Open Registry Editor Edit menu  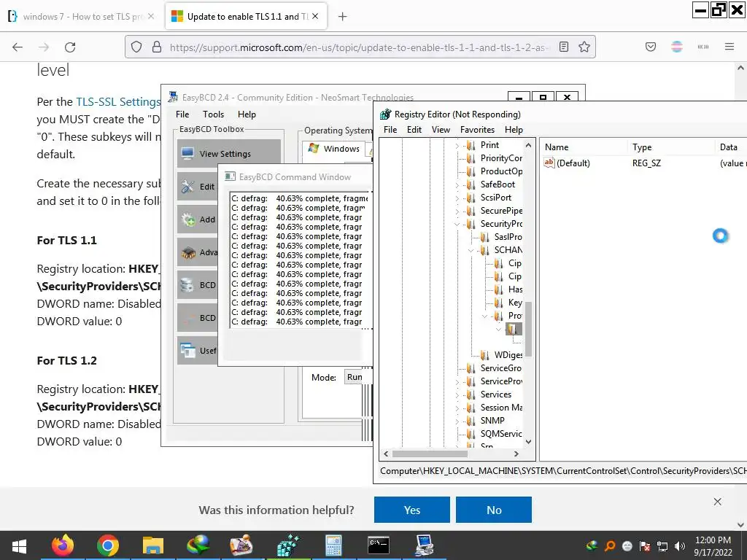point(414,130)
